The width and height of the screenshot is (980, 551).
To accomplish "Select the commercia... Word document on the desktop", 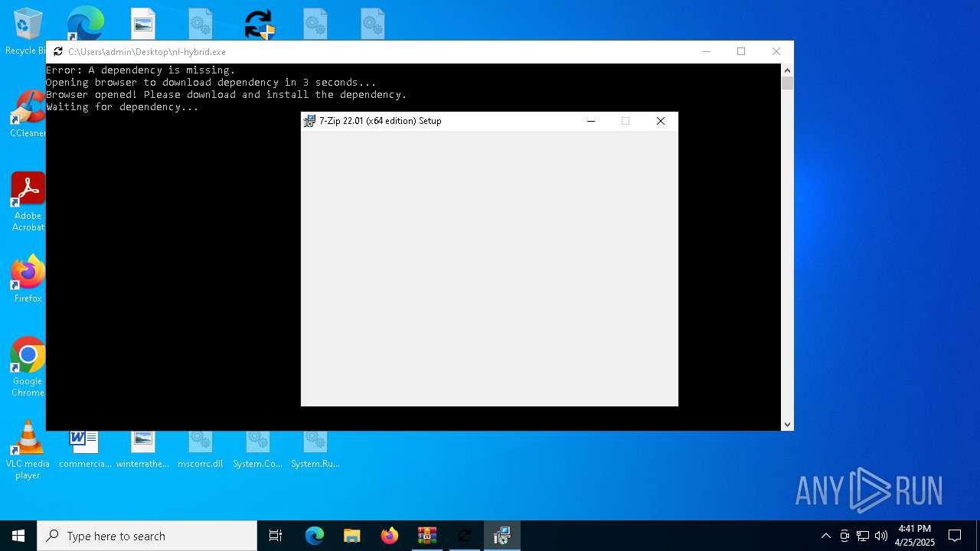I will (x=85, y=450).
